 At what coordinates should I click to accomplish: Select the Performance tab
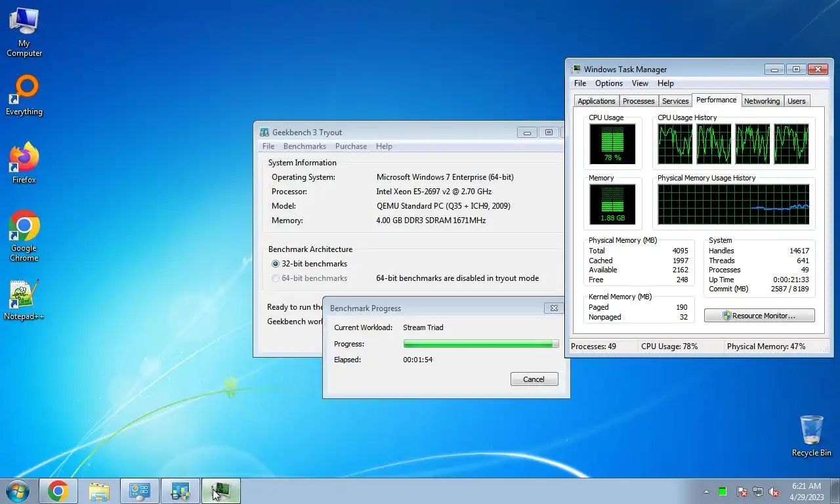coord(717,100)
